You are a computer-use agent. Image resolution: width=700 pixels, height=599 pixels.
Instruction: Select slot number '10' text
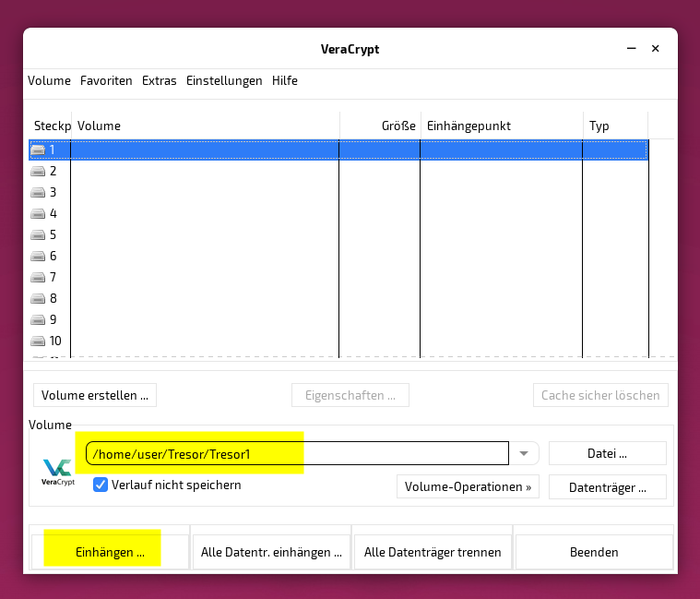55,341
